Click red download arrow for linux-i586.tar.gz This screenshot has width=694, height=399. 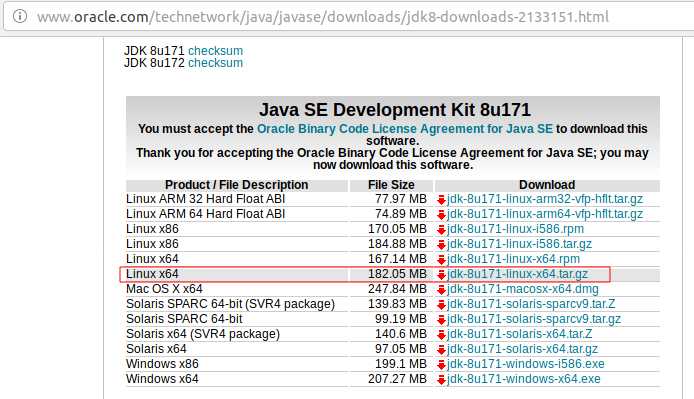point(441,245)
